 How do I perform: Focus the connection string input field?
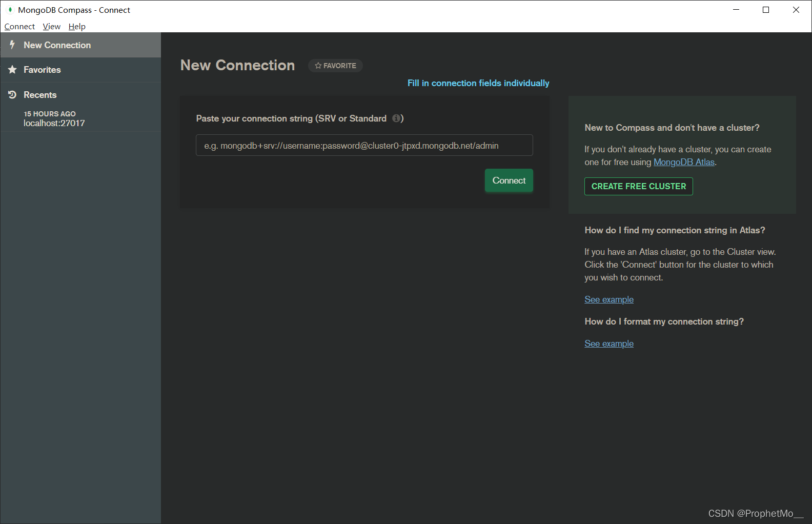364,146
